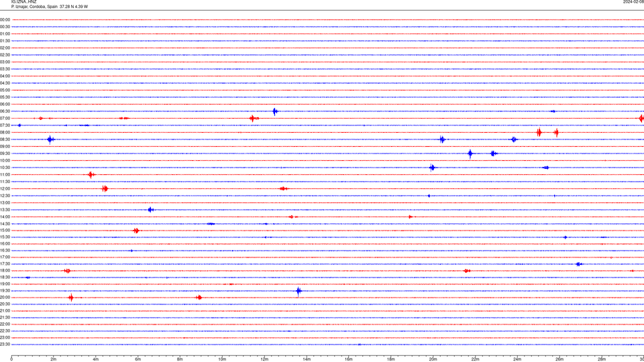Select the 06:30 trace time label
The height and width of the screenshot is (362, 644).
[5, 111]
